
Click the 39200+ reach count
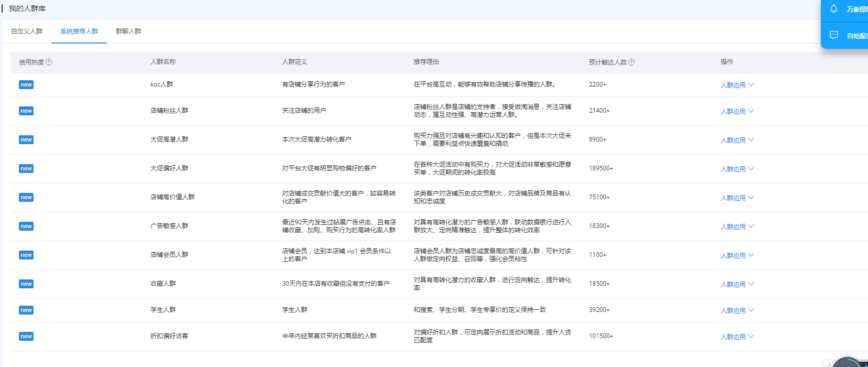599,310
